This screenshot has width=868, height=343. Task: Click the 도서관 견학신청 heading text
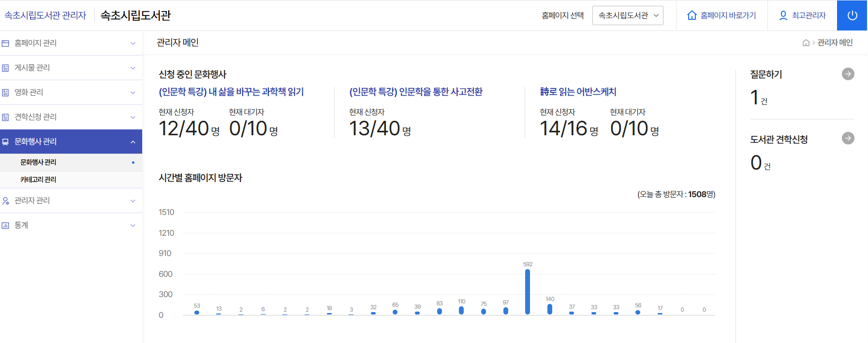click(x=779, y=140)
